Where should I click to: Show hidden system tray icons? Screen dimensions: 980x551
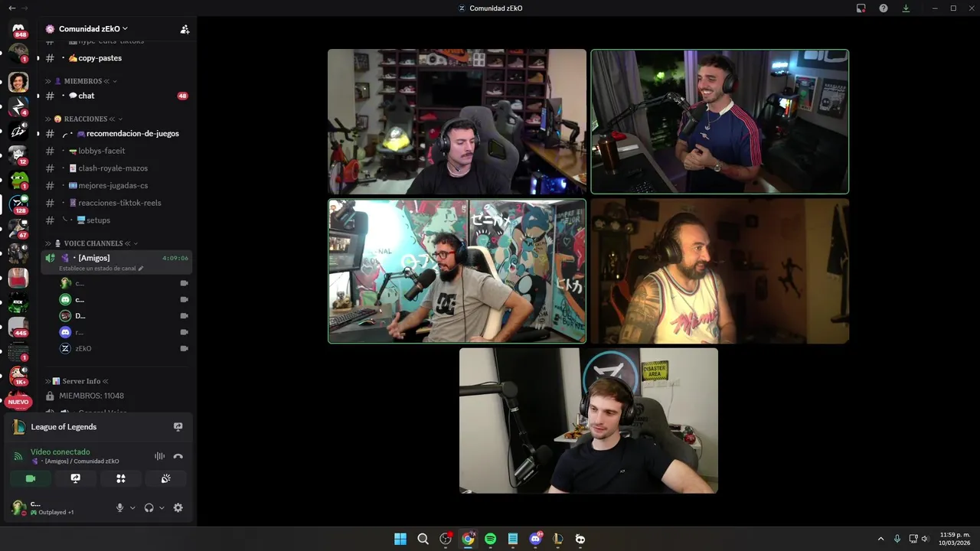coord(880,539)
